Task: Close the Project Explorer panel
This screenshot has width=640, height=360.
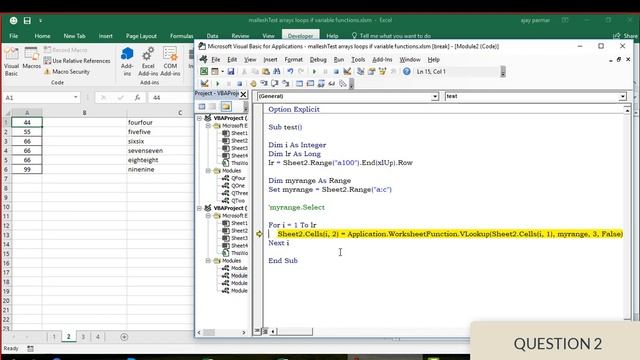Action: [243, 94]
